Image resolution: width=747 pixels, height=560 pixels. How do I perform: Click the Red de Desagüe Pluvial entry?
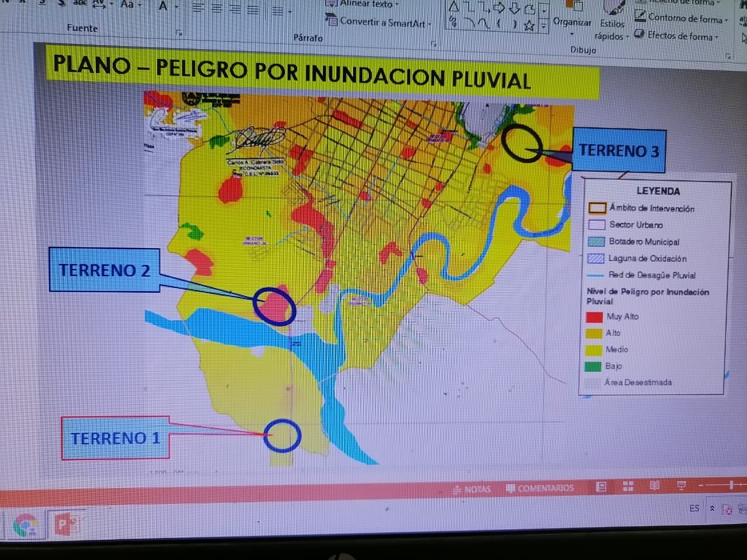(641, 275)
